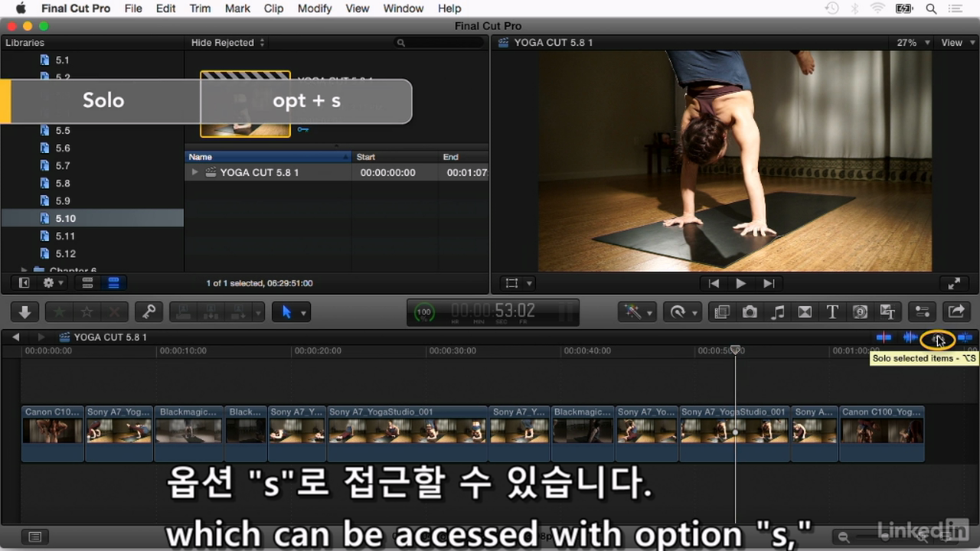This screenshot has height=551, width=980.
Task: Open the Keyword Editor key icon
Action: (x=149, y=311)
